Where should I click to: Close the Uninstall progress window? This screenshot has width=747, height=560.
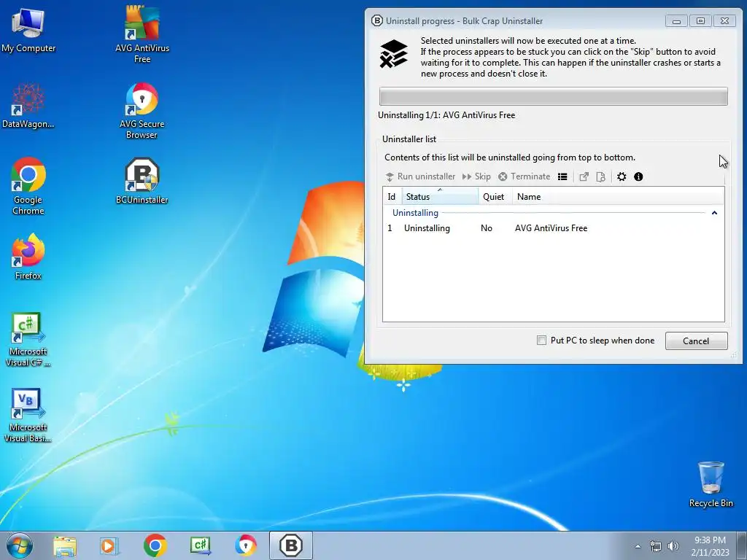(x=724, y=21)
